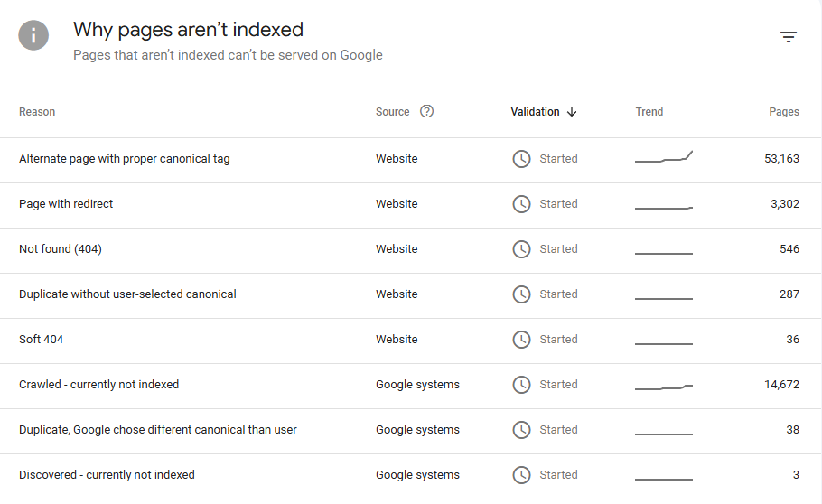The height and width of the screenshot is (504, 822).
Task: Click trend sparkline for Alternate page row
Action: tap(664, 158)
